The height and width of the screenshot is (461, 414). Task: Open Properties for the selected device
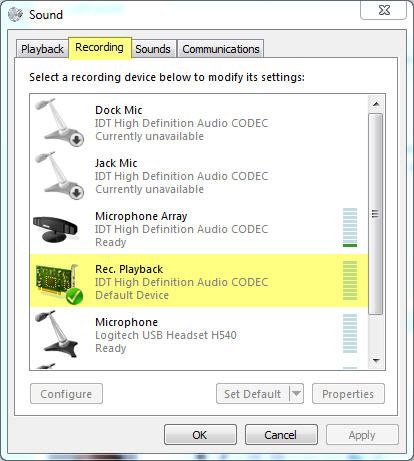coord(348,394)
